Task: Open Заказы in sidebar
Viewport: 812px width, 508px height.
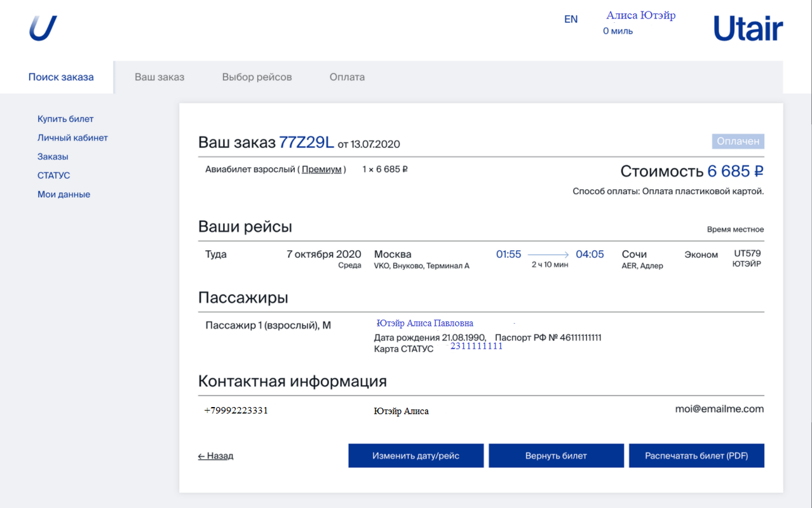Action: click(x=53, y=157)
